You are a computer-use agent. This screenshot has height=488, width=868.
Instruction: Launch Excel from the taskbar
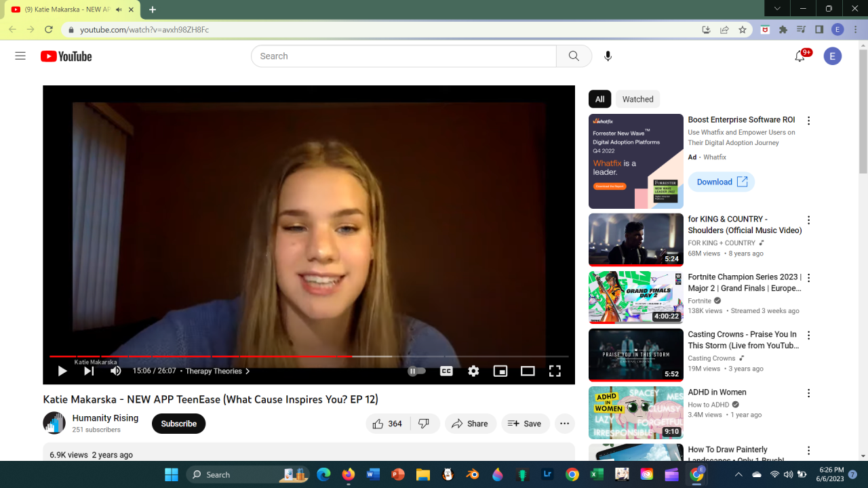click(x=597, y=474)
